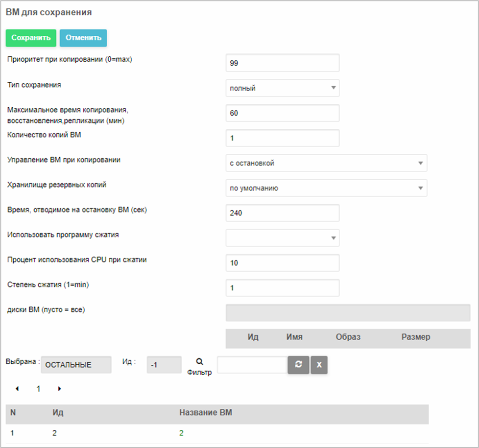This screenshot has height=448, width=479.
Task: Click the Степень сжатия input field
Action: (x=283, y=288)
